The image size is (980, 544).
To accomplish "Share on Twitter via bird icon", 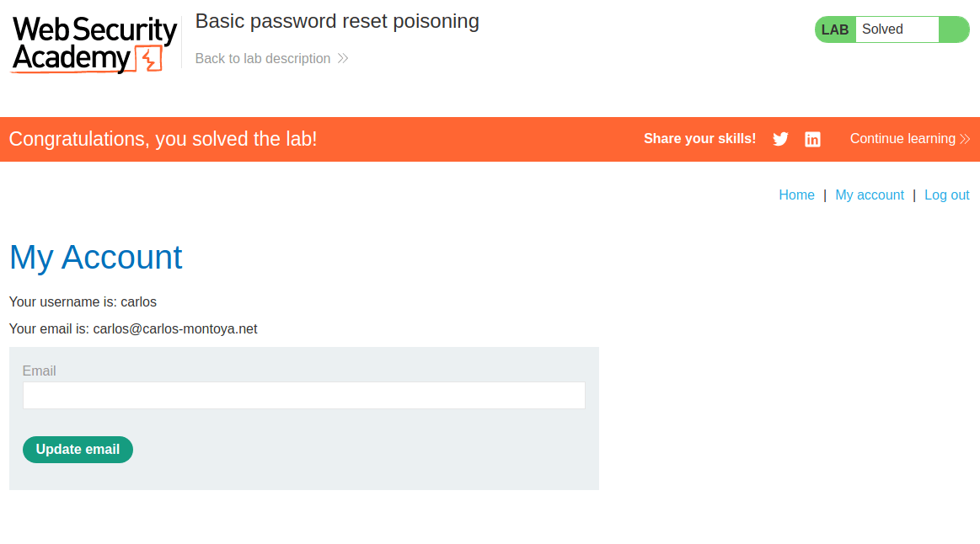I will pyautogui.click(x=780, y=139).
